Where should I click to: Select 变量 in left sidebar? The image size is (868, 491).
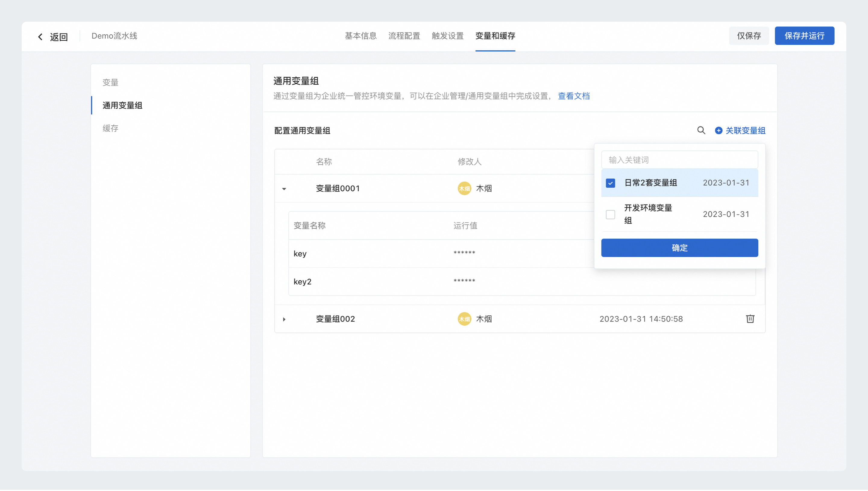110,82
